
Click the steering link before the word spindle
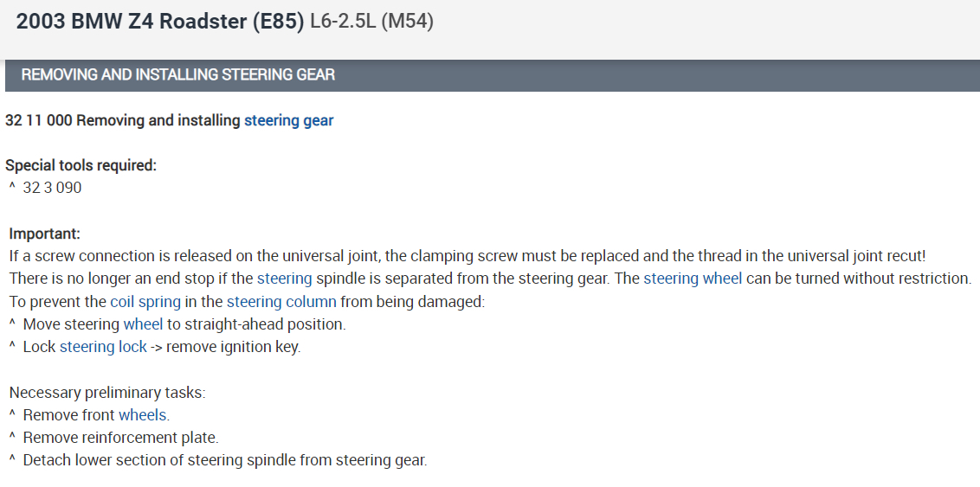pyautogui.click(x=284, y=279)
